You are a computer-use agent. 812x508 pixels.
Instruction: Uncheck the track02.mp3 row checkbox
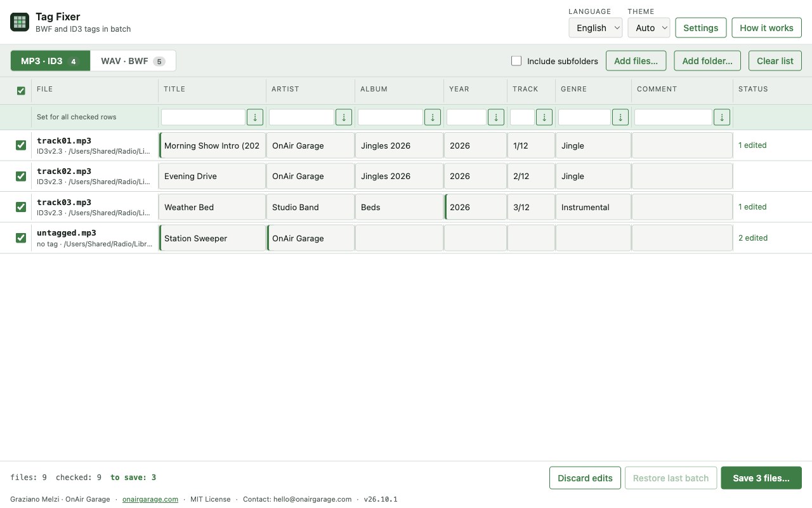[x=21, y=176]
